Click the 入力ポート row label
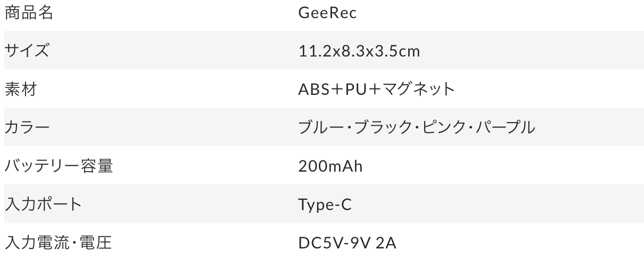 click(44, 205)
